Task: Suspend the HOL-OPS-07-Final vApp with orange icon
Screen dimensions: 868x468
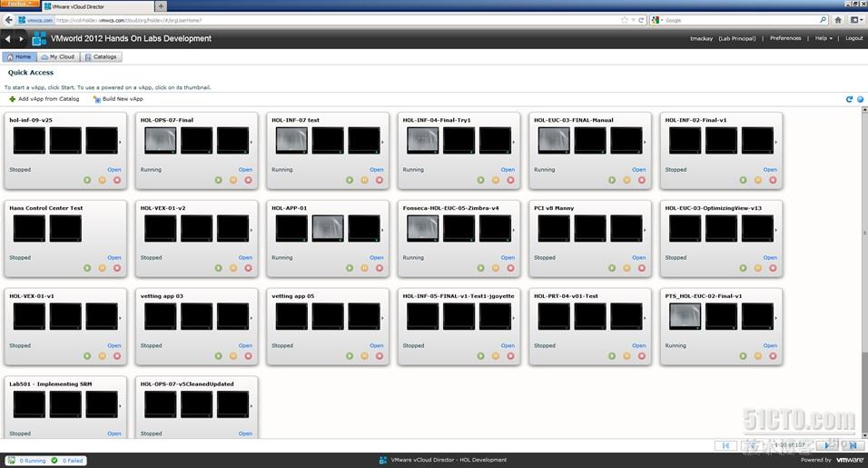Action: (x=233, y=180)
